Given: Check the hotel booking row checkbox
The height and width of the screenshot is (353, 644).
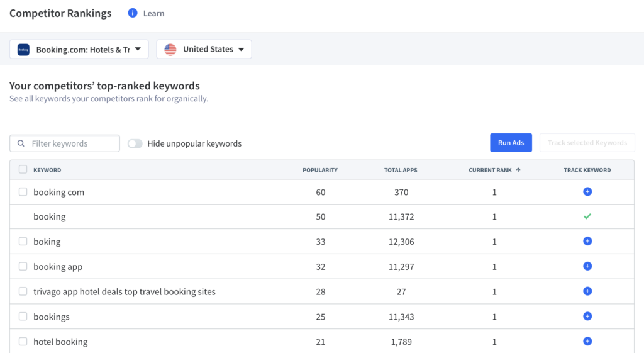Looking at the screenshot, I should tap(23, 342).
